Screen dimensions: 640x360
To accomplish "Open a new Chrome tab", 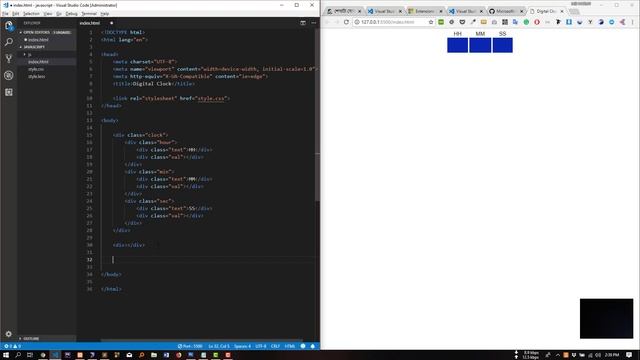I will [574, 11].
